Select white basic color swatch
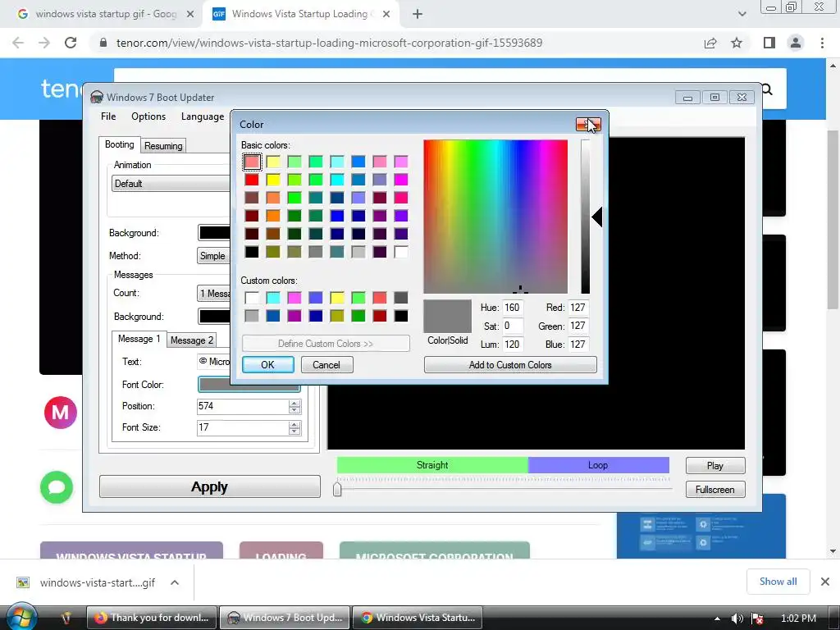 pyautogui.click(x=400, y=252)
